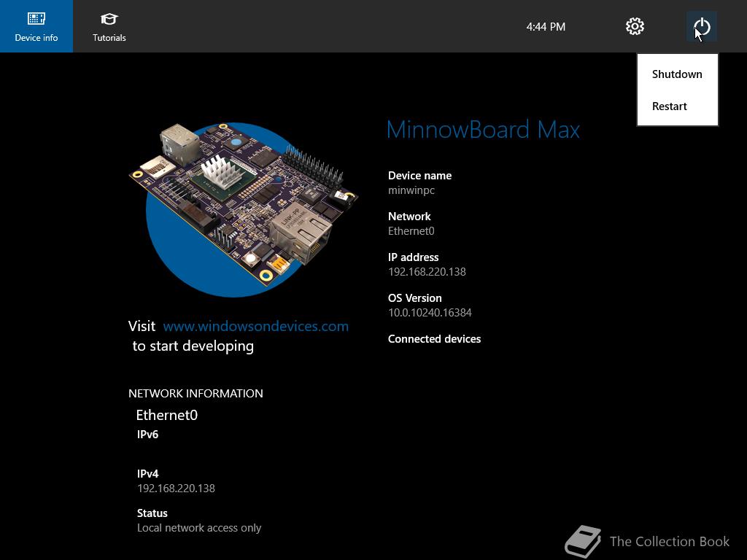
Task: Click the 4:44 PM clock
Action: click(546, 27)
